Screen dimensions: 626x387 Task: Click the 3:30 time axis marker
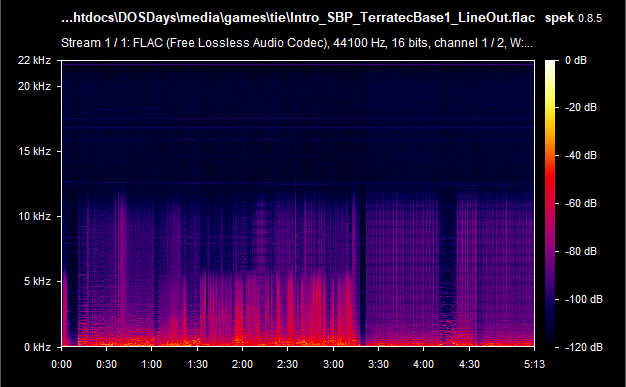tap(378, 364)
